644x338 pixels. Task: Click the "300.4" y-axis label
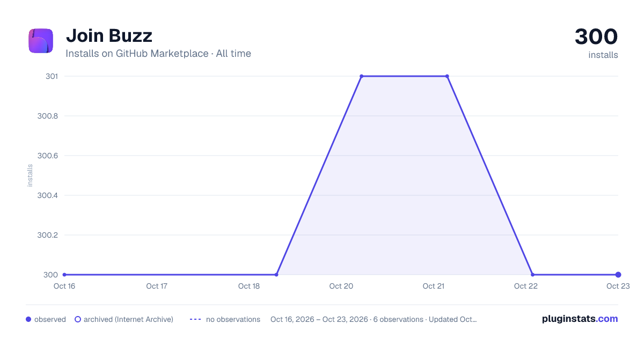(x=47, y=195)
